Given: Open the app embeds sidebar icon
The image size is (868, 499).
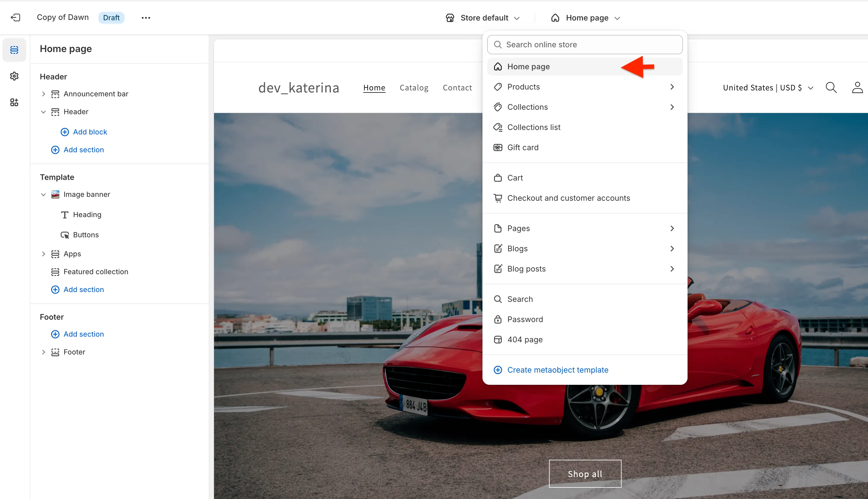Looking at the screenshot, I should 14,102.
